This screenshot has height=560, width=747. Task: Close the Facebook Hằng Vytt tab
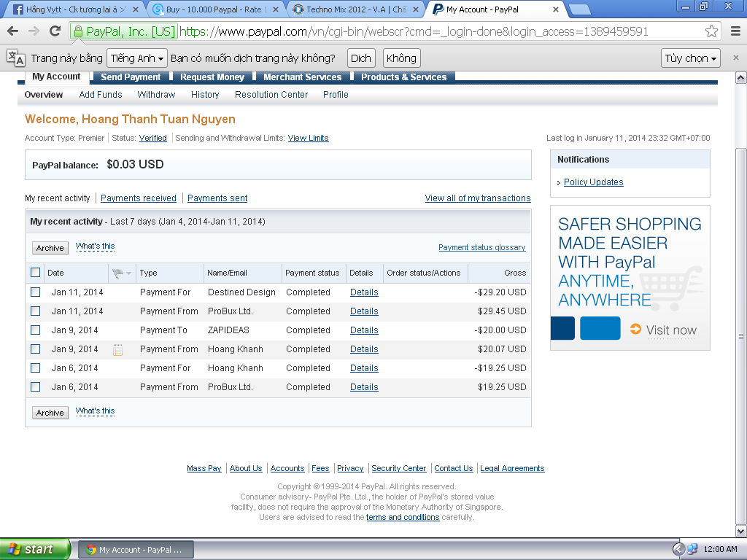click(135, 9)
